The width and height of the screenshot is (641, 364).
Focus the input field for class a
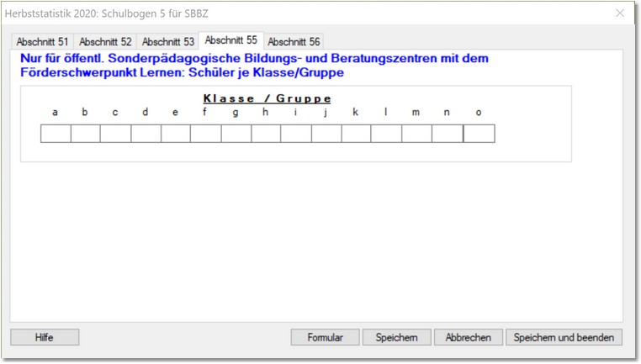point(56,134)
